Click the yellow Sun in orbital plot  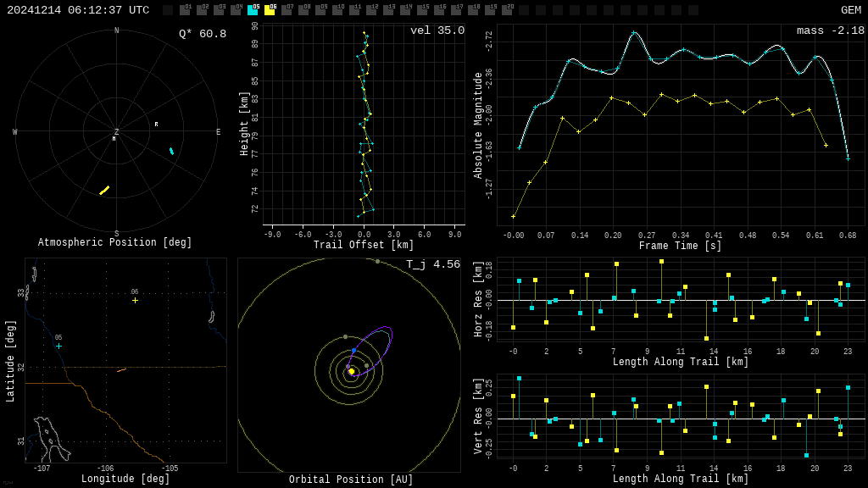pos(351,371)
